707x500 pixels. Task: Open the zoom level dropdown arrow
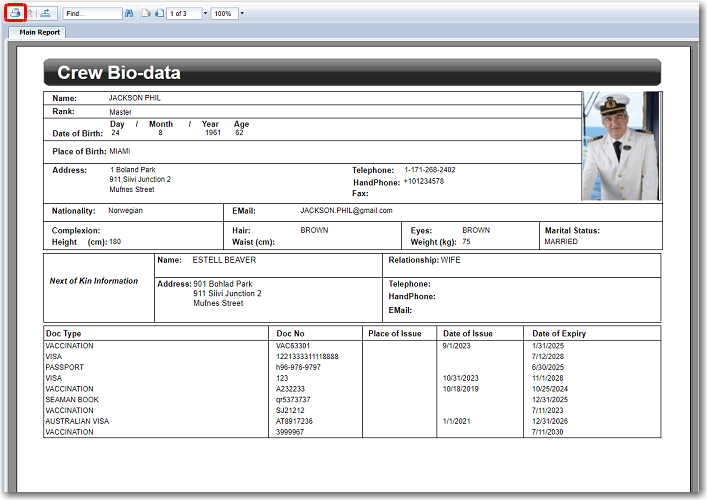(241, 14)
